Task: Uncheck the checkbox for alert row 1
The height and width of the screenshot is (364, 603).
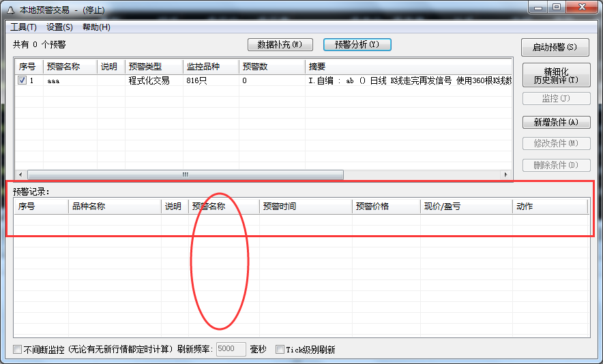Action: coord(23,80)
